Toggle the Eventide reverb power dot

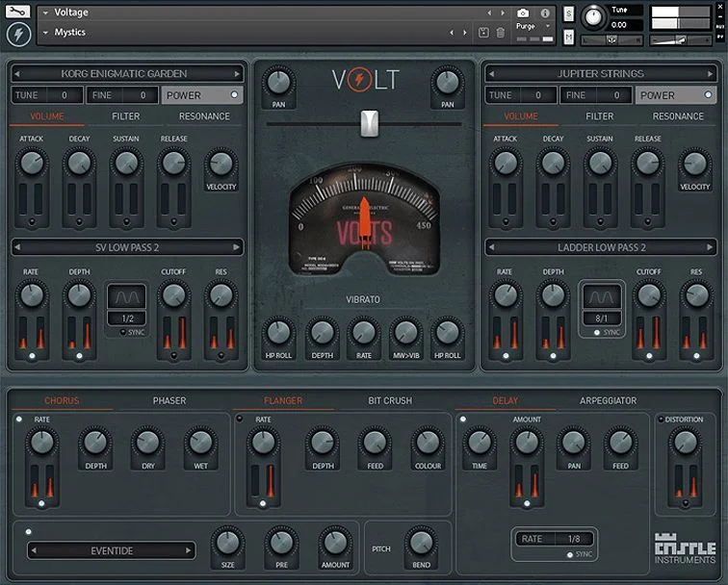point(28,532)
